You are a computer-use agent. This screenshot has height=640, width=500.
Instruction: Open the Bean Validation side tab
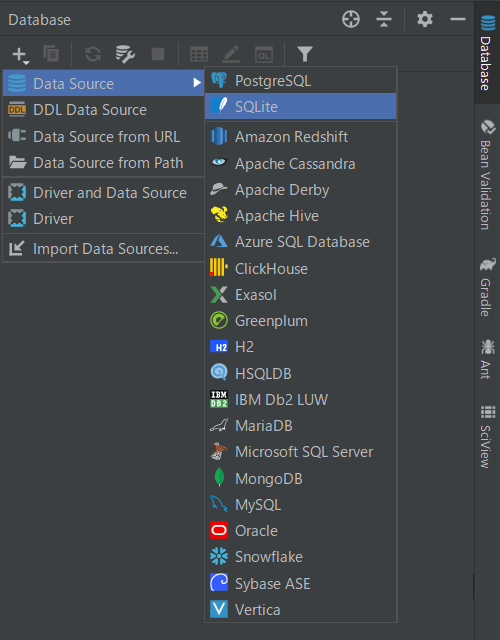tap(487, 175)
